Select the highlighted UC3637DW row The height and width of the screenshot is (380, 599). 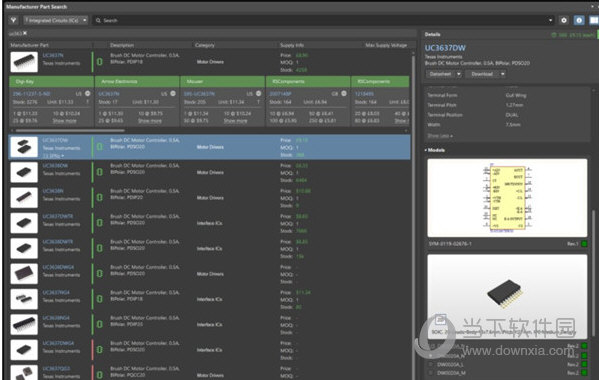(x=210, y=147)
